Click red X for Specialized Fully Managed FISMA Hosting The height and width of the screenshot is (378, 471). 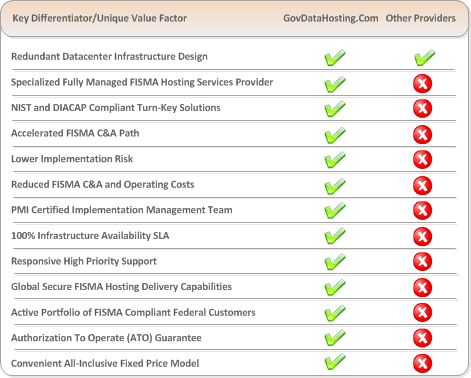[x=422, y=84]
